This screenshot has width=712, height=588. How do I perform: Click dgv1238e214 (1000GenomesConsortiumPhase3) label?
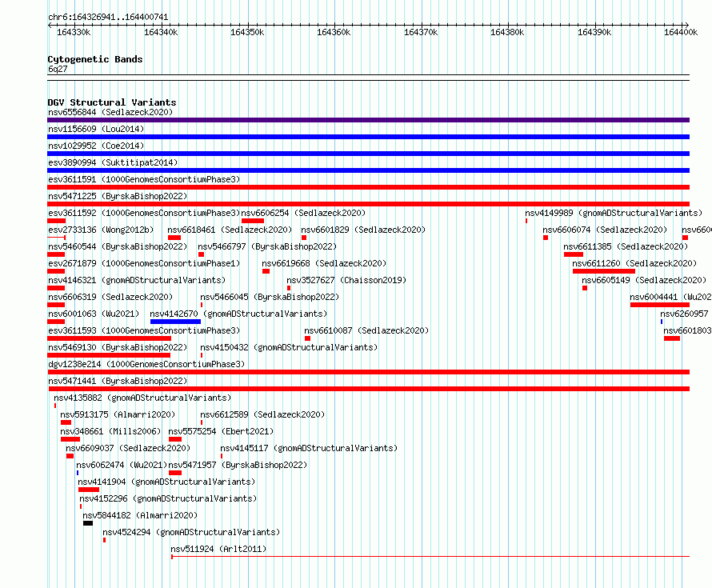[146, 364]
